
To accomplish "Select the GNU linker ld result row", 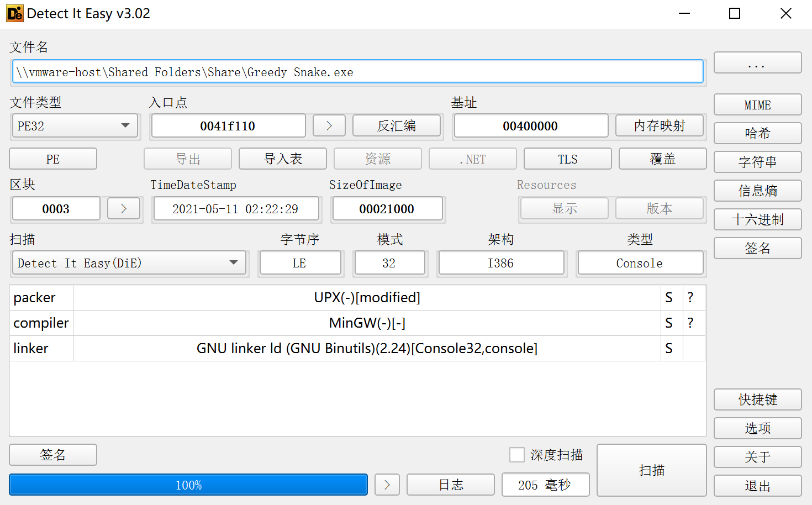I will (x=367, y=349).
